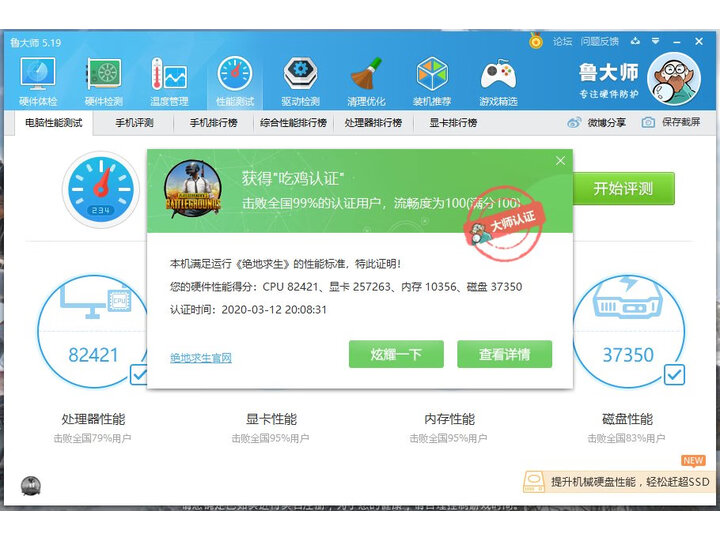Open the title bar dropdown menu arrow
Image resolution: width=720 pixels, height=540 pixels.
click(656, 41)
